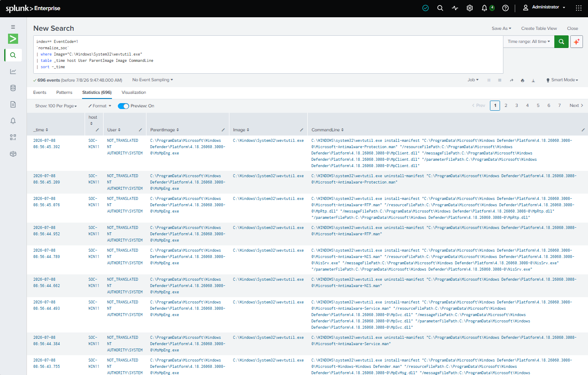Go to results page 2
588x375 pixels.
coord(506,106)
